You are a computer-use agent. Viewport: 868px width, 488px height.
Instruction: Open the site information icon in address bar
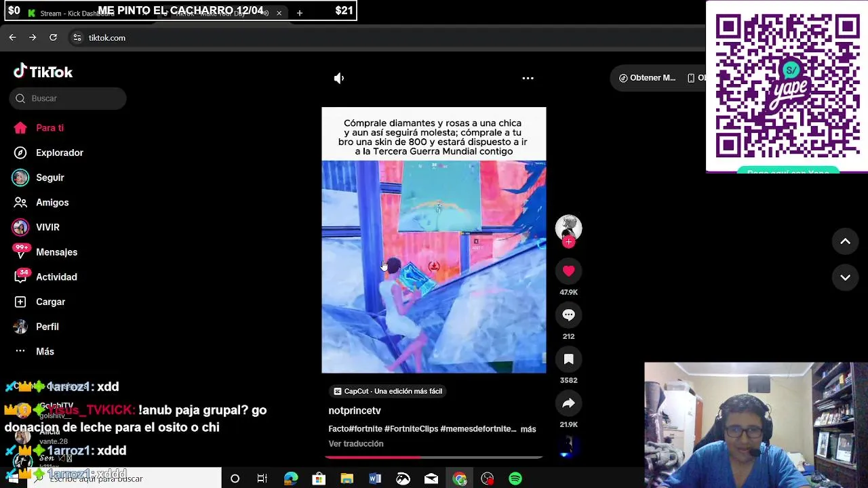pos(77,38)
